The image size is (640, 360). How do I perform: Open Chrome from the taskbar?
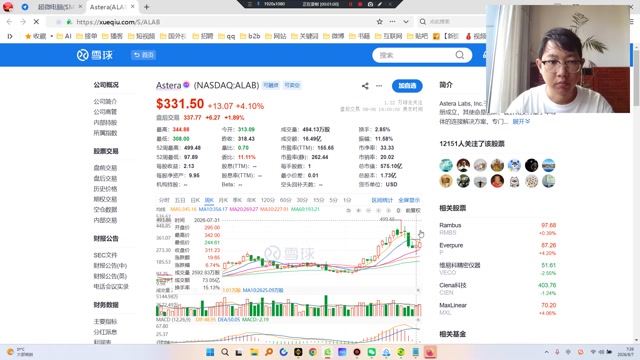click(313, 352)
